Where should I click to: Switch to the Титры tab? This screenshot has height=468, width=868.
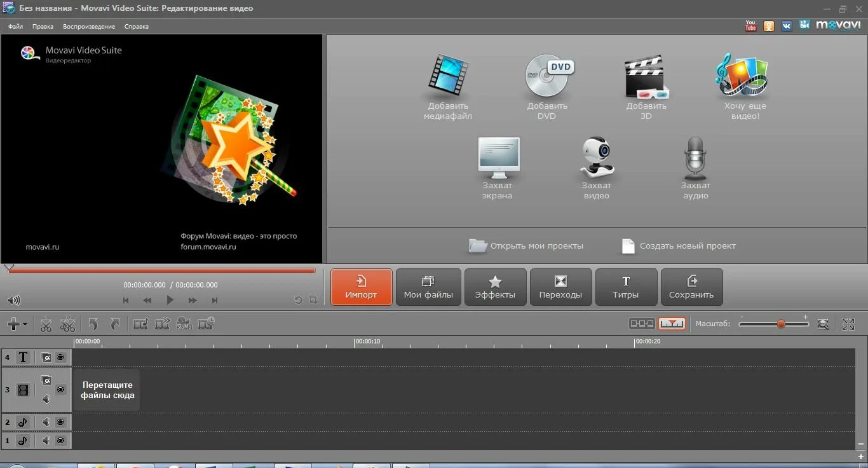[626, 287]
